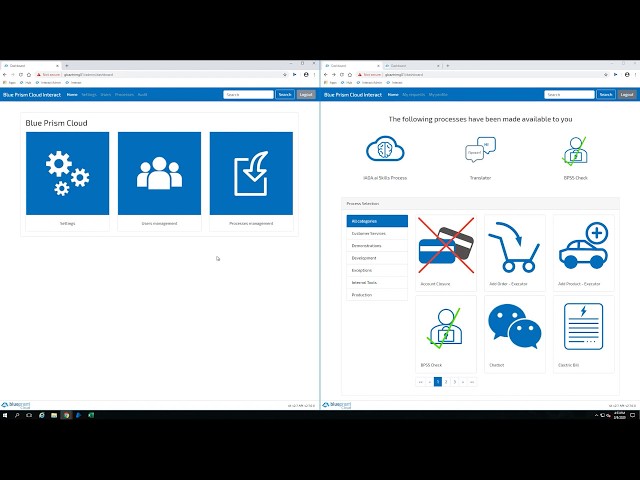Click the home icon in left browser window

pos(29,75)
